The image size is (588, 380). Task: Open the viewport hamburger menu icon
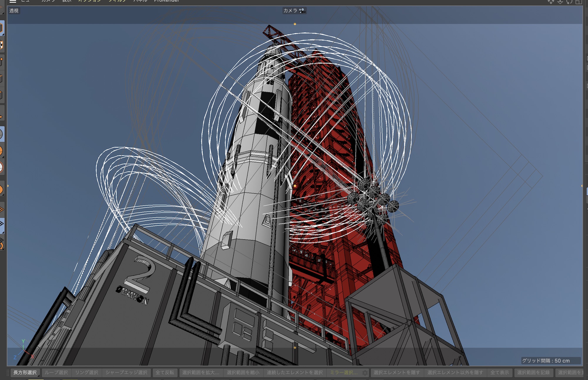click(x=13, y=1)
